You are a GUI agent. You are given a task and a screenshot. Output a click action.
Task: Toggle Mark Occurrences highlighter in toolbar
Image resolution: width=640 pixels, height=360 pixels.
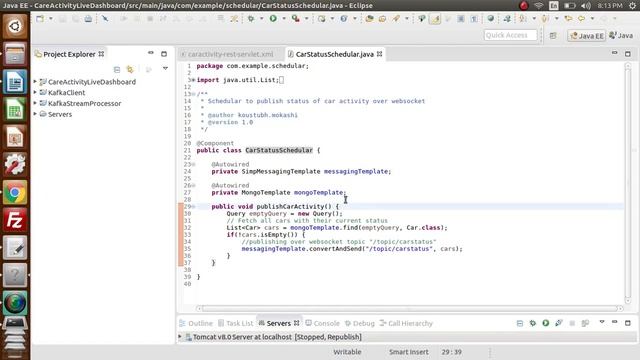[435, 19]
